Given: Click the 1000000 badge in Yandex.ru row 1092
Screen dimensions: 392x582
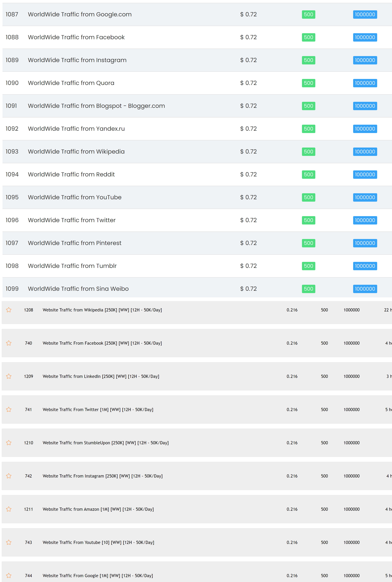Looking at the screenshot, I should [365, 129].
